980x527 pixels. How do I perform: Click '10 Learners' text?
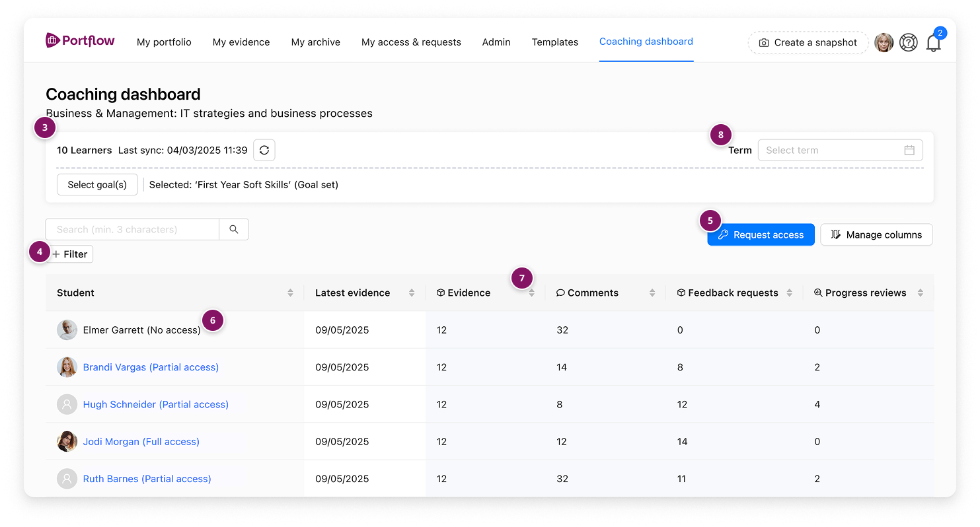tap(85, 150)
